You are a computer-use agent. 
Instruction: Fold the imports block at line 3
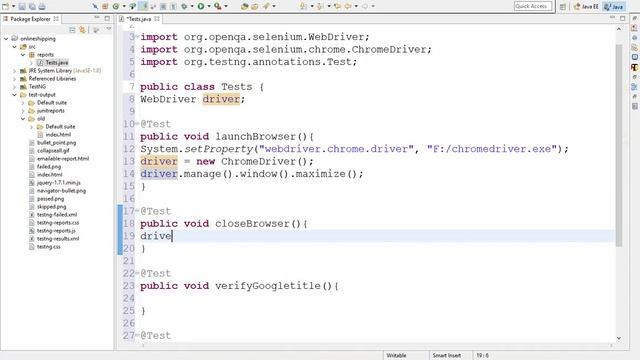click(x=137, y=36)
